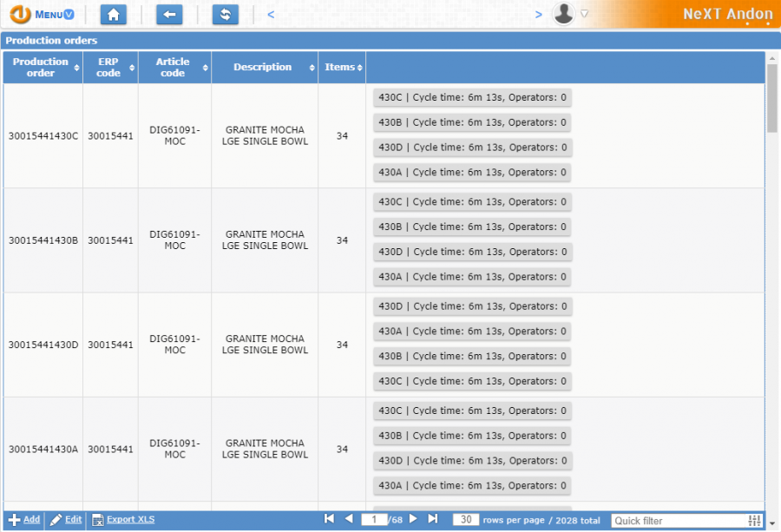Sort by the Production order column
Screen dimensions: 781x532
pos(38,67)
